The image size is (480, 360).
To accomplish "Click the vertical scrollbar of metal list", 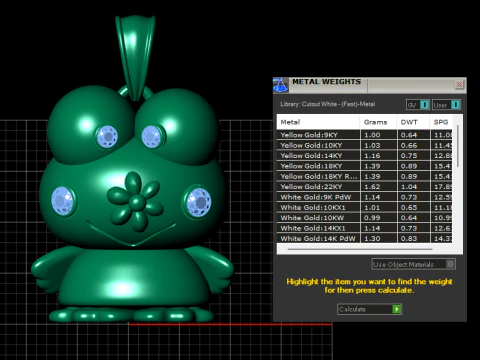I will click(458, 146).
